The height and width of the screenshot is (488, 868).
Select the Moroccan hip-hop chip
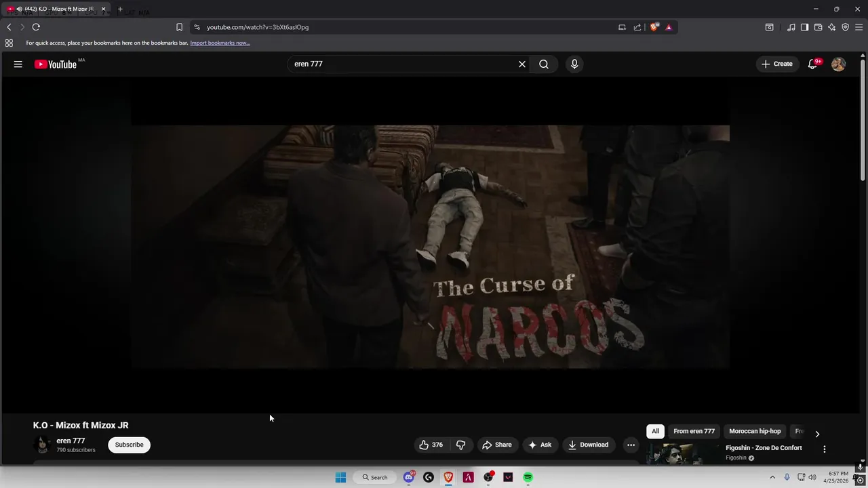[x=755, y=431]
